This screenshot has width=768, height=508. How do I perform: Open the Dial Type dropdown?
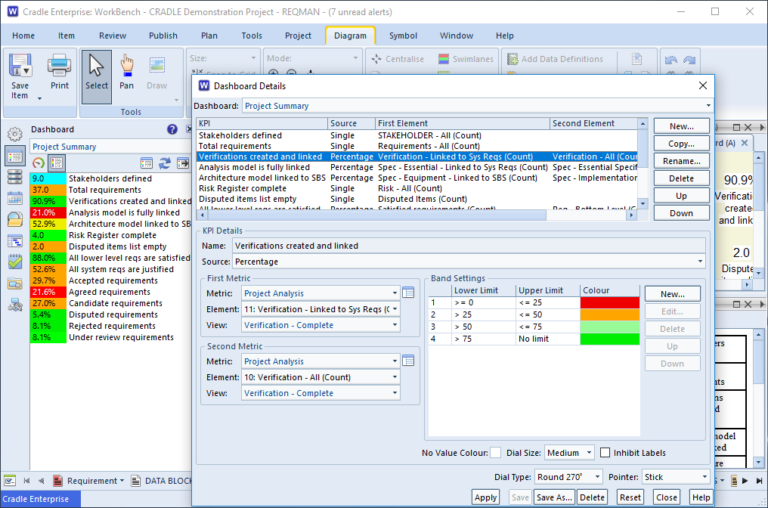pos(568,477)
